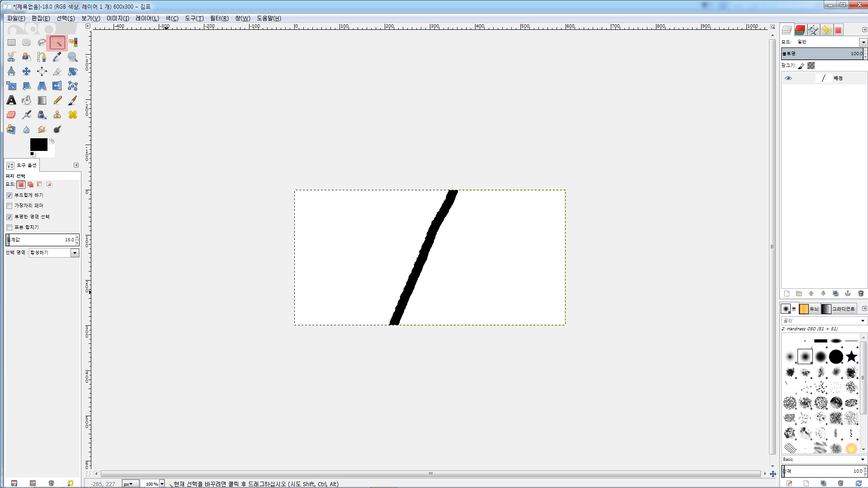Select the Rectangle Select tool
This screenshot has width=868, height=488.
pos(11,42)
